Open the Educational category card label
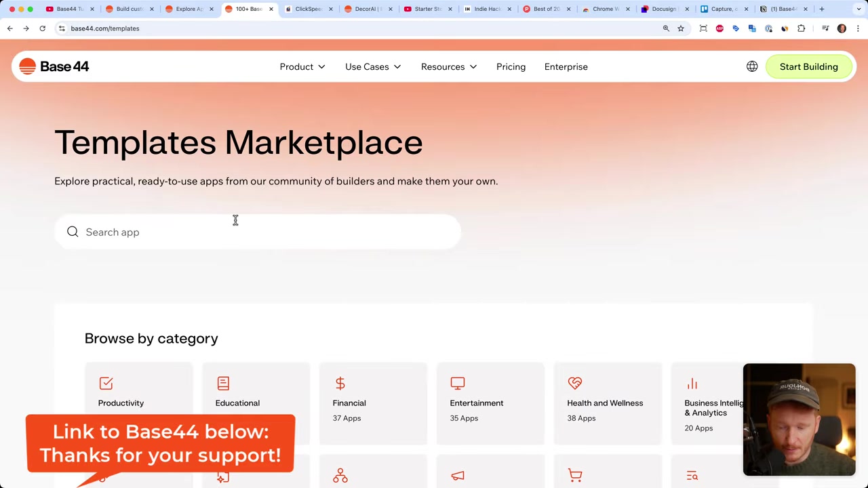Screen dimensions: 868x488 pyautogui.click(x=237, y=403)
